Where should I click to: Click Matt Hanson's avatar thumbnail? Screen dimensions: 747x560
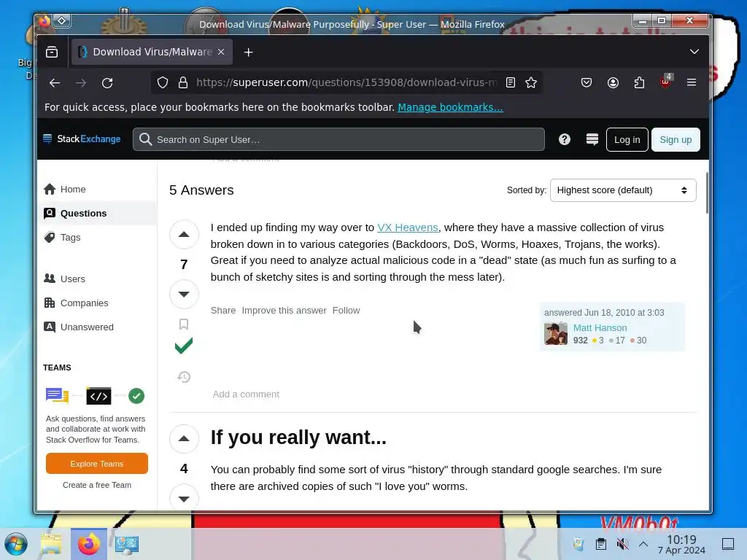556,333
